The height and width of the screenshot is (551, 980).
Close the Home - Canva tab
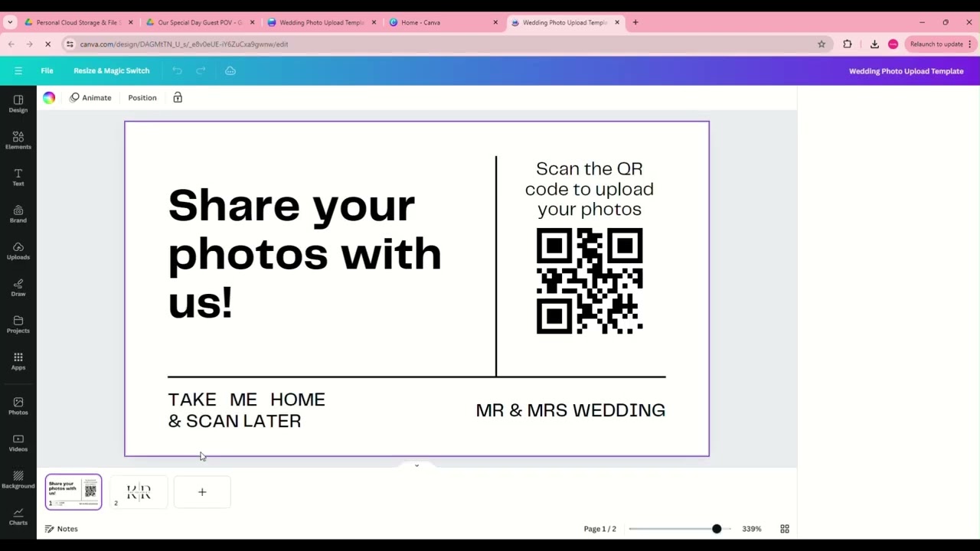coord(495,22)
